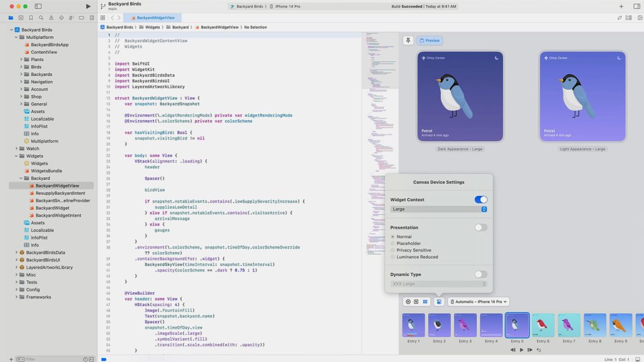This screenshot has height=362, width=644.
Task: Open the Find navigator magnifying glass
Action: click(x=42, y=18)
